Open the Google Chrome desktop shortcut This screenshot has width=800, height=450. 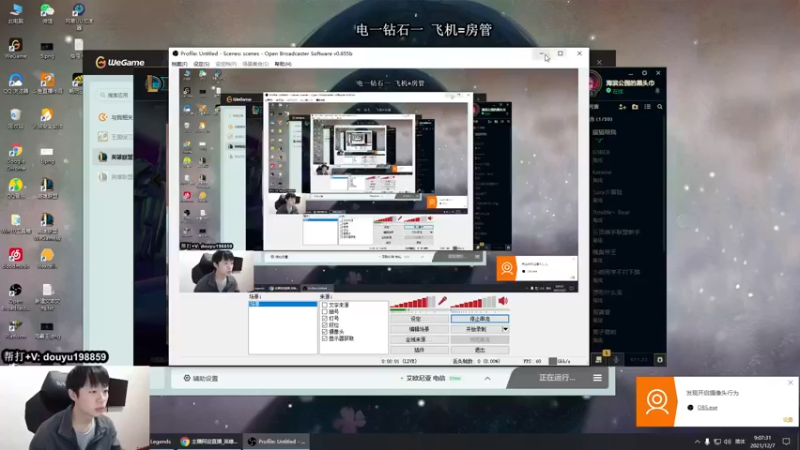coord(16,157)
